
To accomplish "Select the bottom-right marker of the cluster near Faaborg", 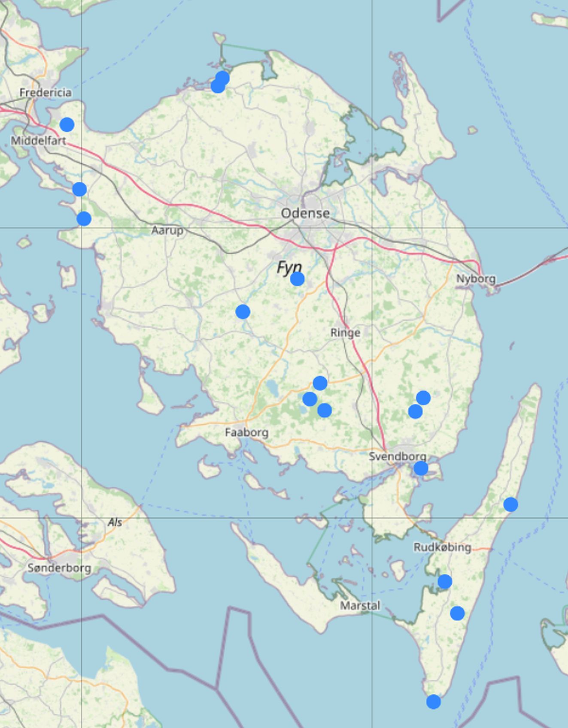I will tap(325, 410).
